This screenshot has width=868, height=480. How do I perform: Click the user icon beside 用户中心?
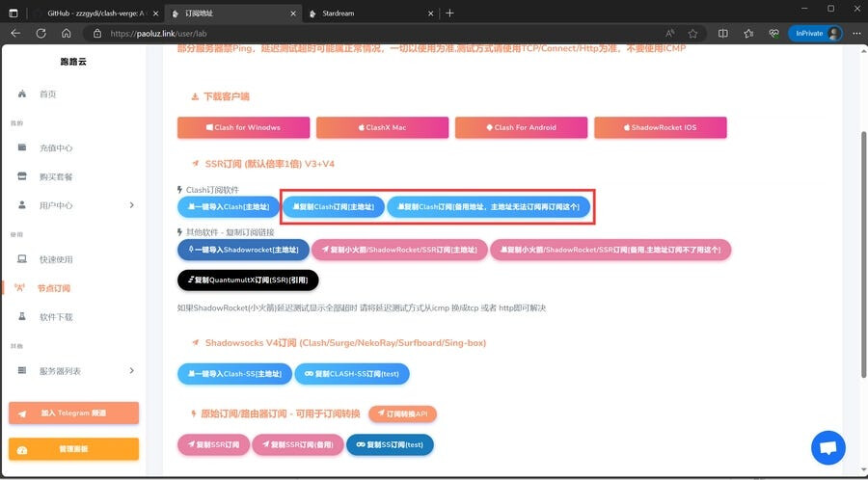point(22,204)
